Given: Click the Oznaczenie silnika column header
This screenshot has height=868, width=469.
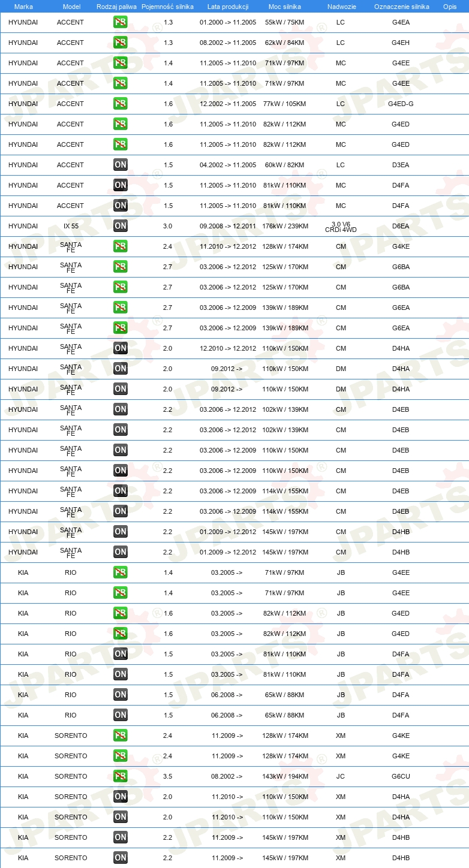Looking at the screenshot, I should [x=401, y=7].
